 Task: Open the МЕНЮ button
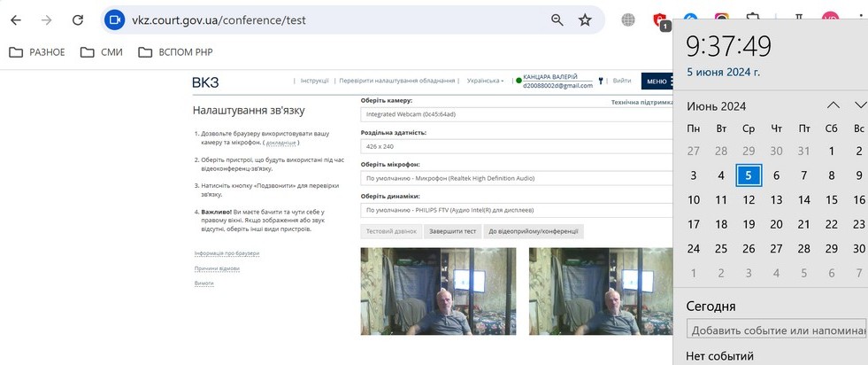click(x=657, y=81)
